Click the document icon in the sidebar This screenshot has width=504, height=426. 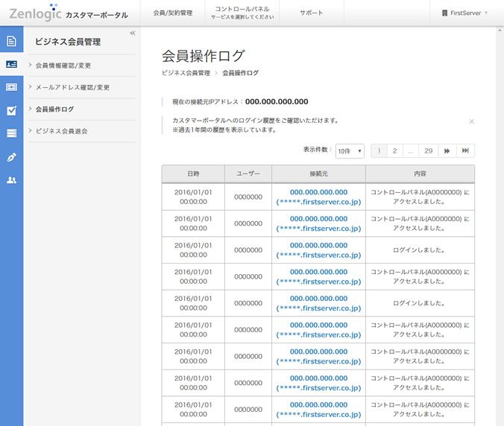tap(11, 41)
